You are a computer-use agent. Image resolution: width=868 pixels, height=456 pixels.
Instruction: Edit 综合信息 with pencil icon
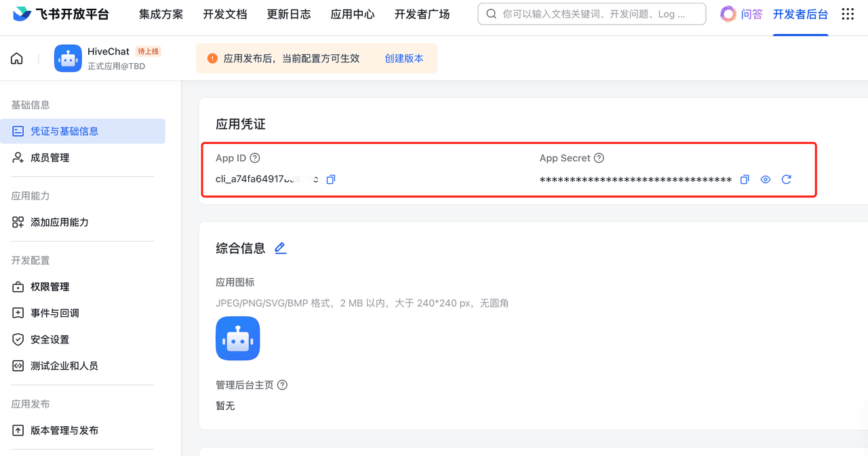(x=281, y=248)
